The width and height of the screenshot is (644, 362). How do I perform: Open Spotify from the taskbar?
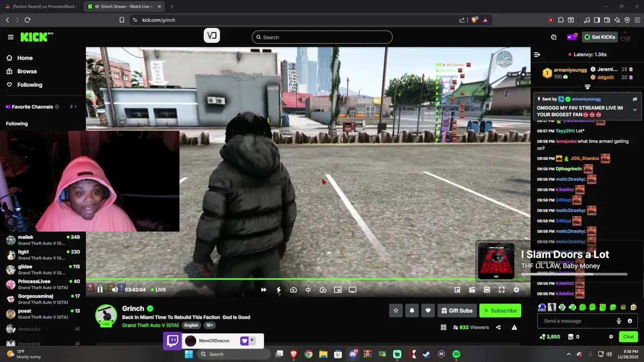click(456, 354)
